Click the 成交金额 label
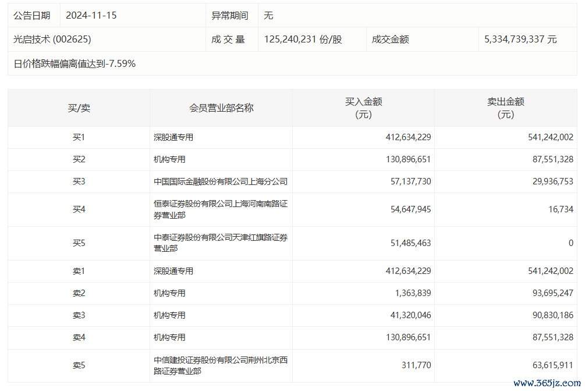The width and height of the screenshot is (585, 392). coord(390,40)
